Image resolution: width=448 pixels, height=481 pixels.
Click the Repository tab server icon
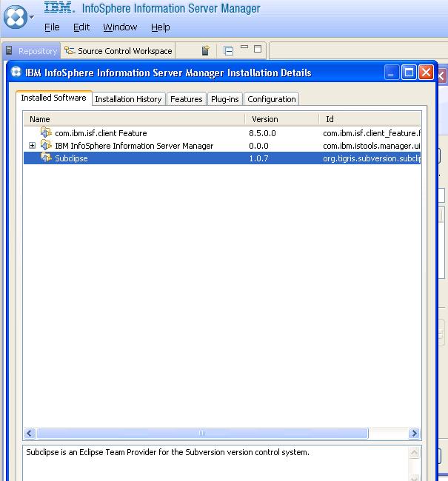[9, 50]
